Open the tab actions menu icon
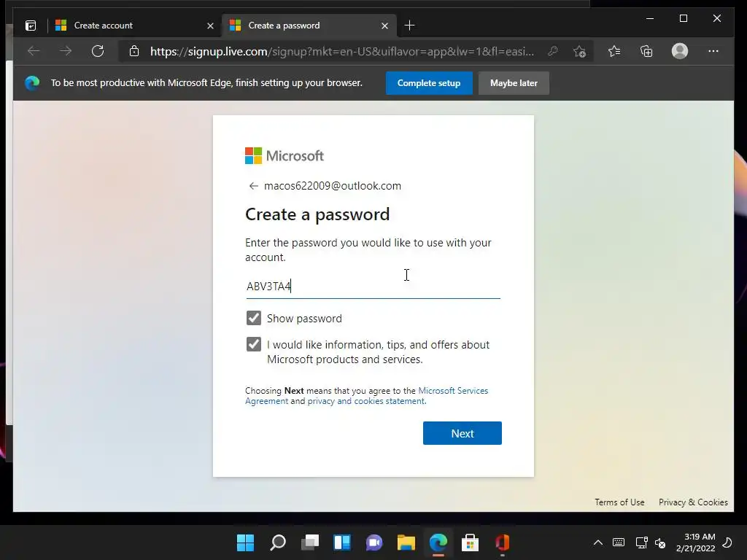This screenshot has height=560, width=747. click(x=31, y=26)
